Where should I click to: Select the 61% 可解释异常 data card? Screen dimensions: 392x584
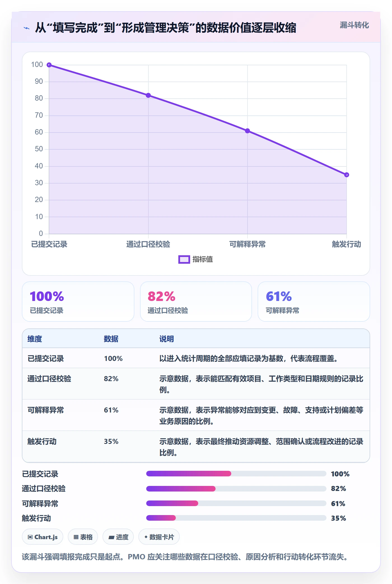click(314, 302)
